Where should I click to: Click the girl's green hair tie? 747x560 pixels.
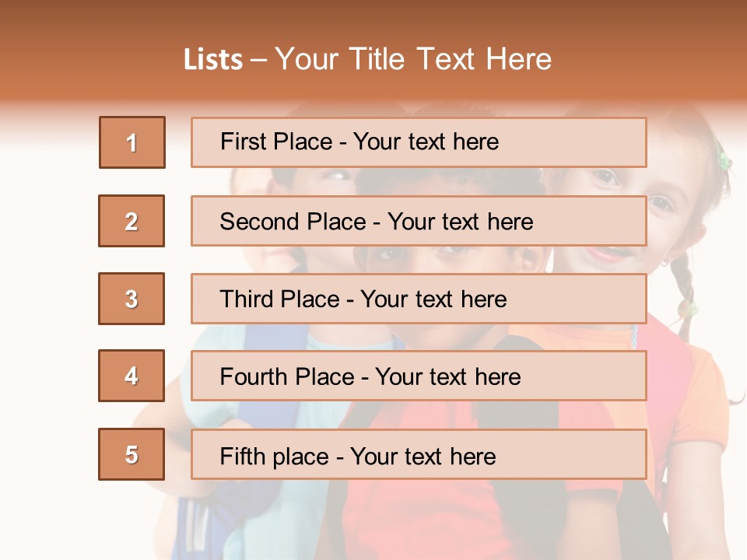[x=724, y=161]
